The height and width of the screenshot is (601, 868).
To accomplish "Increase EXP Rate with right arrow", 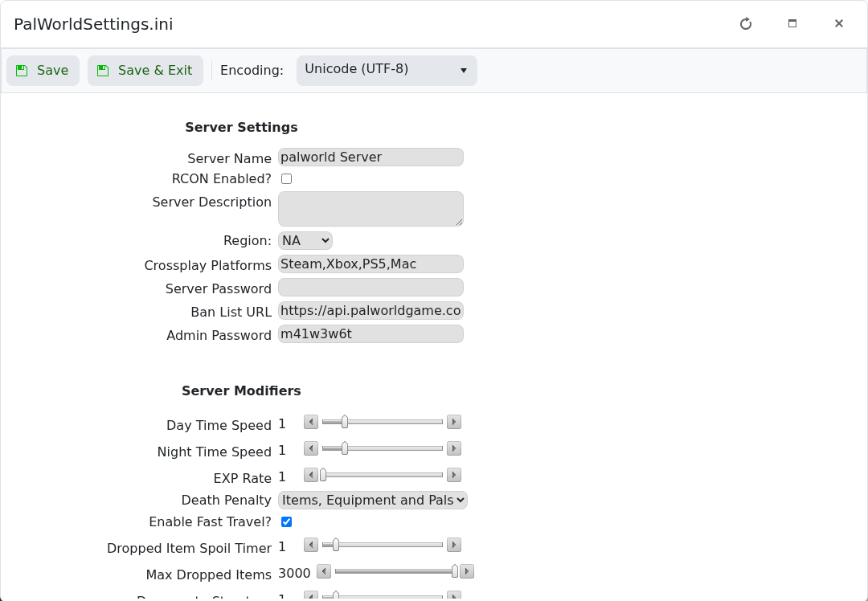I will click(454, 476).
